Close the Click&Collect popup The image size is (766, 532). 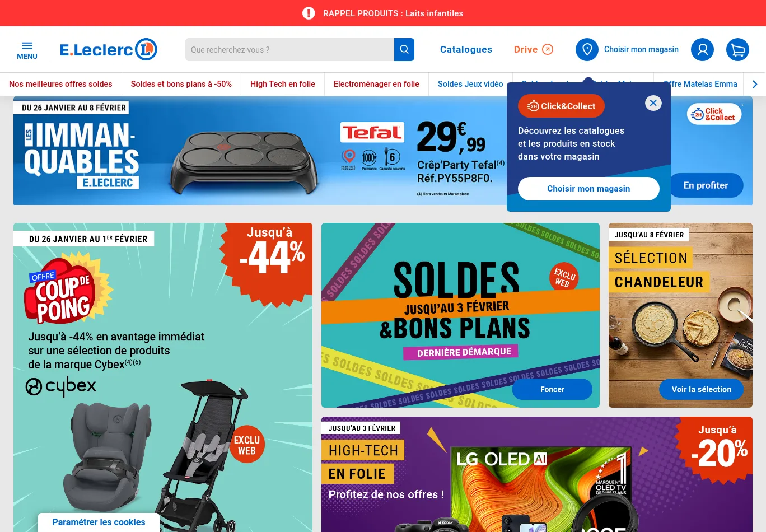[653, 103]
